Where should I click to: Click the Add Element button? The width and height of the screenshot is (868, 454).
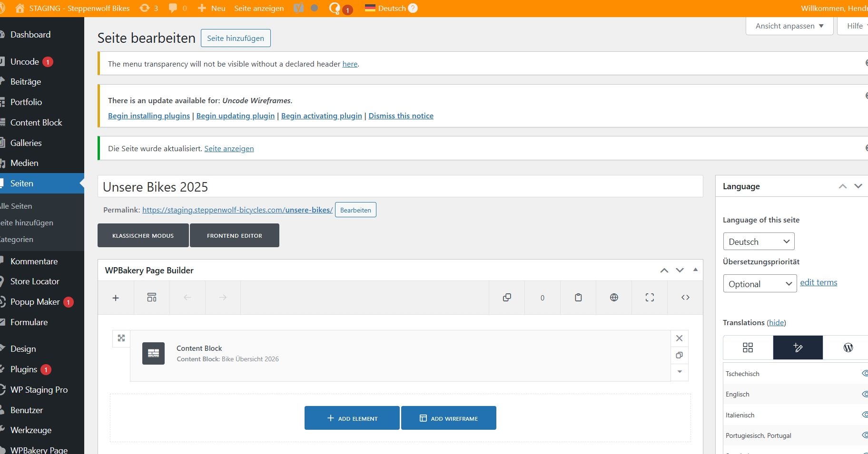point(352,418)
